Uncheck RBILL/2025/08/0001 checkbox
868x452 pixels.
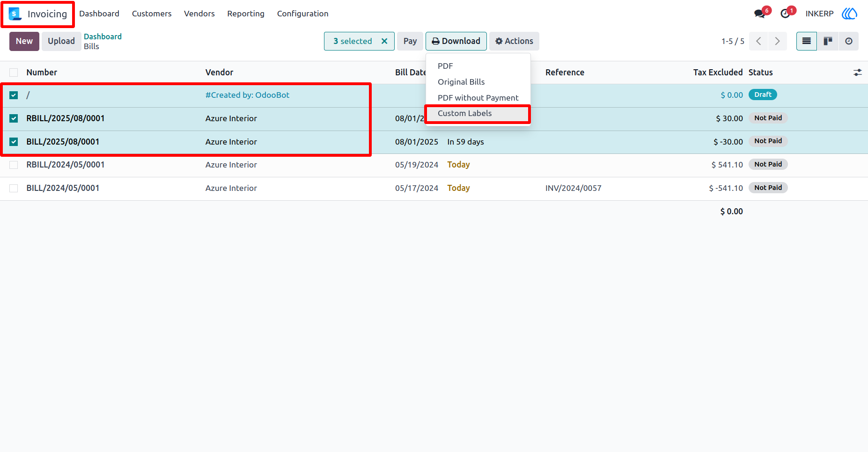click(x=14, y=118)
